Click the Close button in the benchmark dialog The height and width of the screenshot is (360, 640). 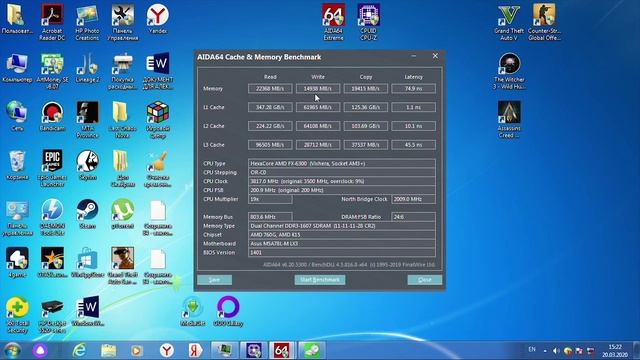[x=424, y=280]
